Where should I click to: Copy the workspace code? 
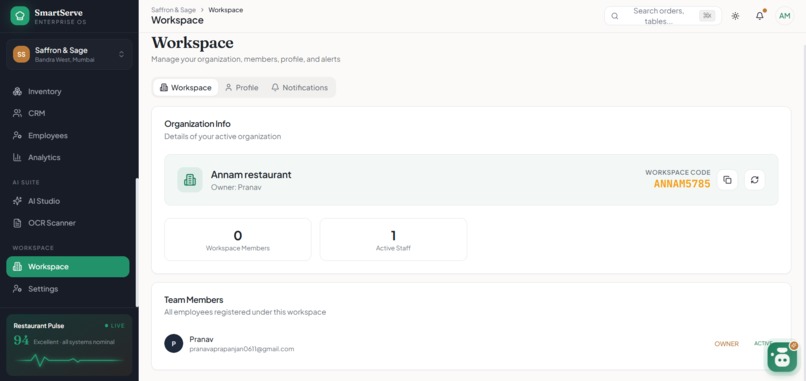pos(727,180)
